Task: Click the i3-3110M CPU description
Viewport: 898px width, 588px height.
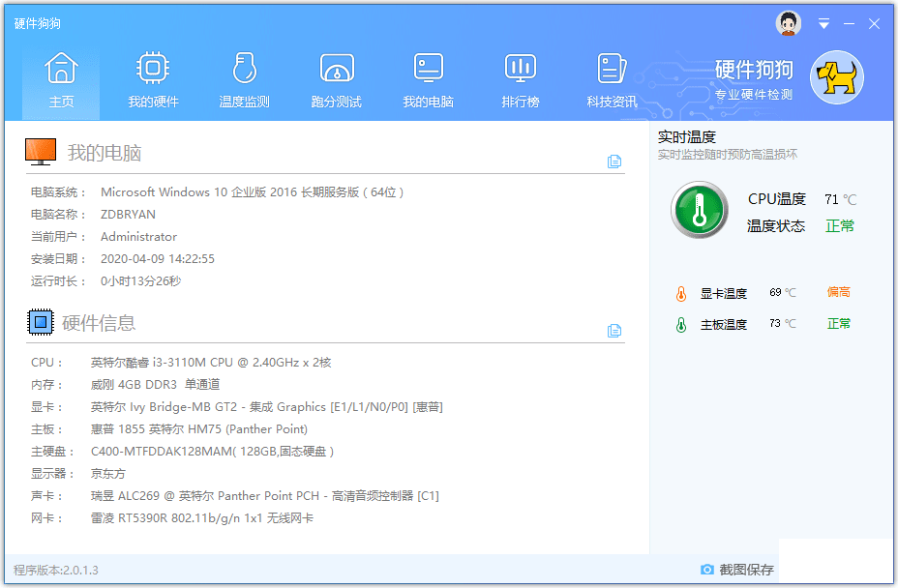Action: (x=211, y=363)
